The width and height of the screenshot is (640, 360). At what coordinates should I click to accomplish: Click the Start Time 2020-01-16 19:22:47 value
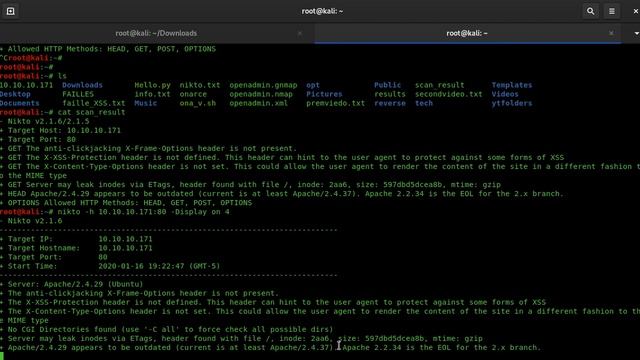(x=159, y=266)
